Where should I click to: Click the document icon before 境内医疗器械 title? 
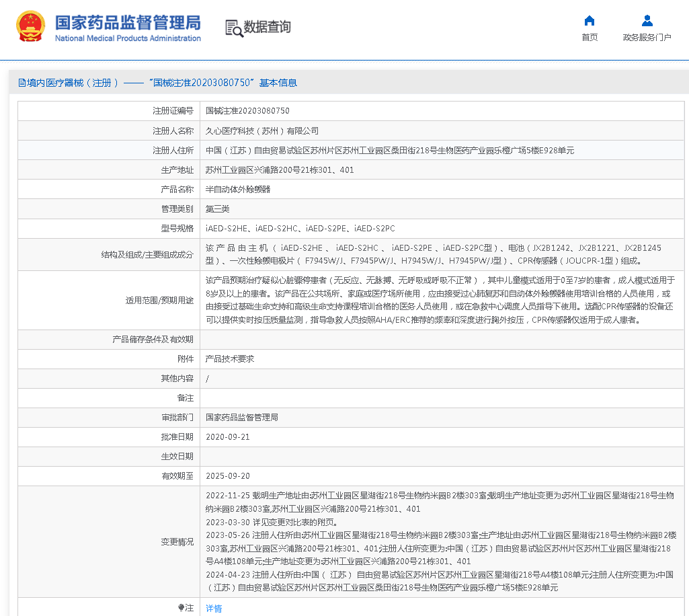pos(22,83)
